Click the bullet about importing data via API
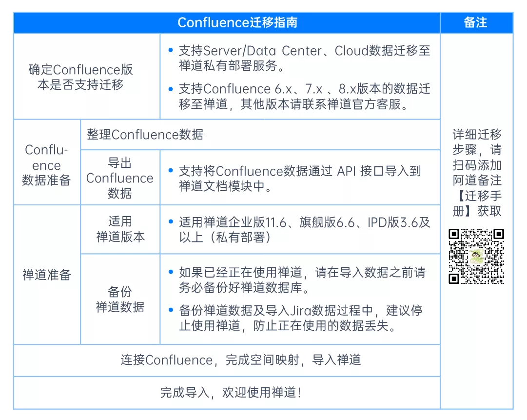This screenshot has height=420, width=527. (x=295, y=178)
